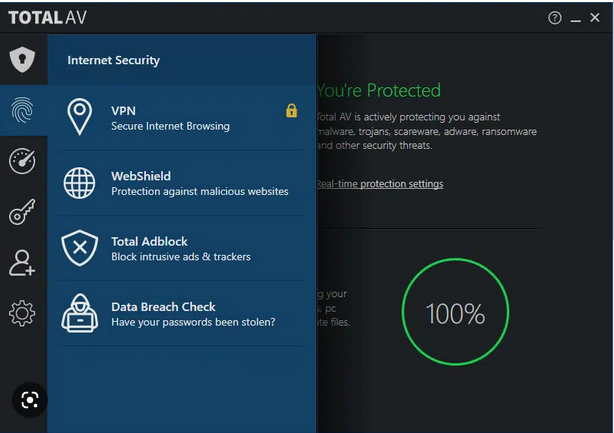Screen dimensions: 614x433
Task: Open the speedometer System Tune-Up icon
Action: click(x=22, y=161)
